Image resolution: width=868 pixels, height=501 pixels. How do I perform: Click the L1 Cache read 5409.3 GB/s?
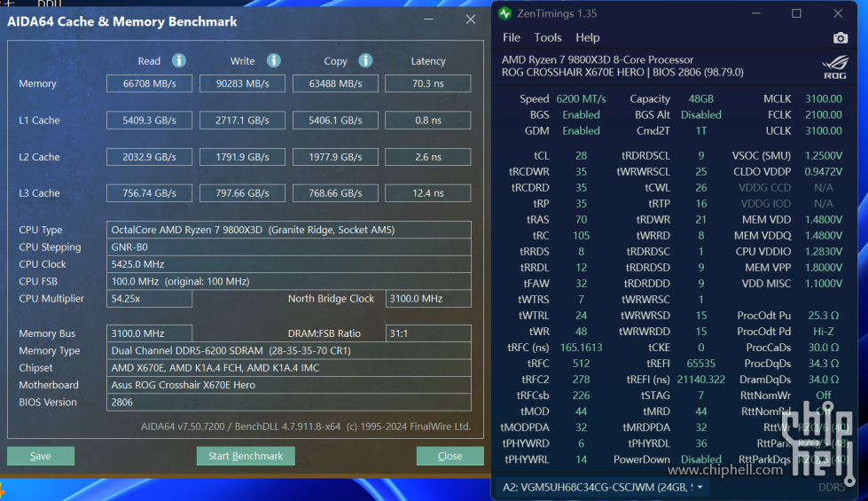click(150, 120)
